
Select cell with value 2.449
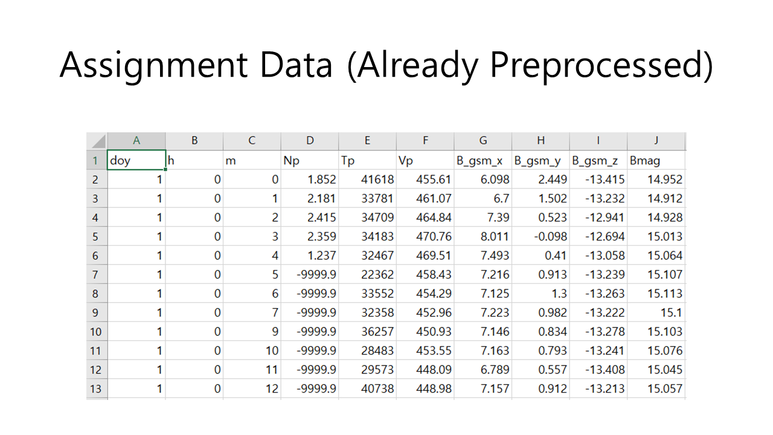tap(540, 180)
